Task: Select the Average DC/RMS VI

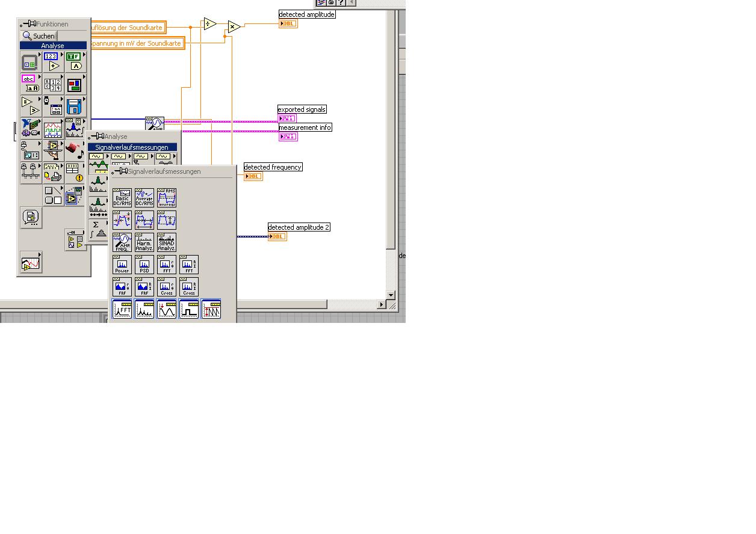Action: (x=144, y=198)
